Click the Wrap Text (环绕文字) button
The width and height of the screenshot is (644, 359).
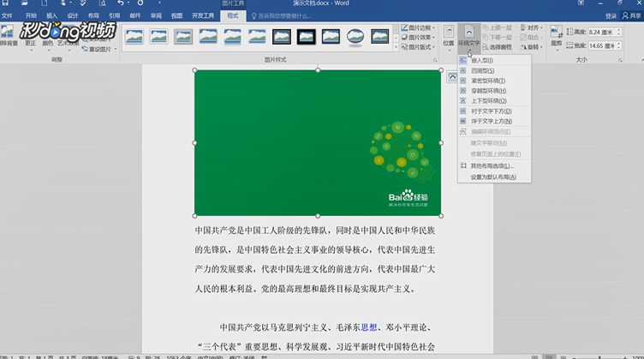coord(469,37)
